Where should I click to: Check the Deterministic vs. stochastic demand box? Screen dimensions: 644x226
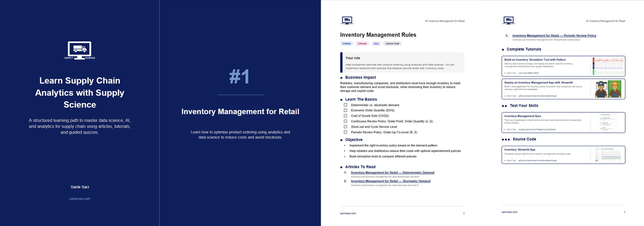point(346,105)
